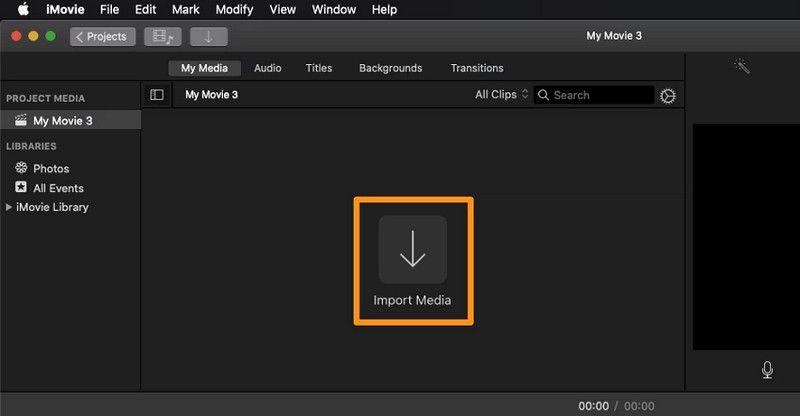Go back via the Projects chevron button
The width and height of the screenshot is (800, 416).
pos(103,37)
